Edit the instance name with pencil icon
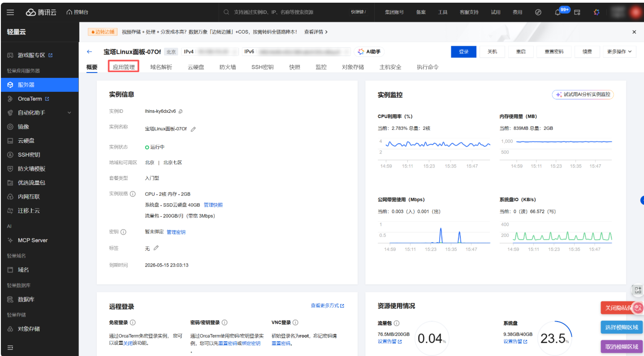644x356 pixels. [193, 129]
